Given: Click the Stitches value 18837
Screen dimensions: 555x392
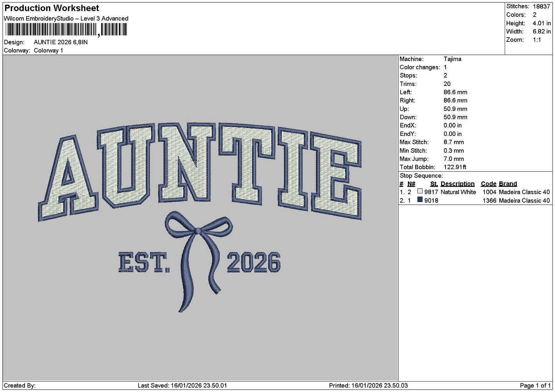Looking at the screenshot, I should (542, 7).
